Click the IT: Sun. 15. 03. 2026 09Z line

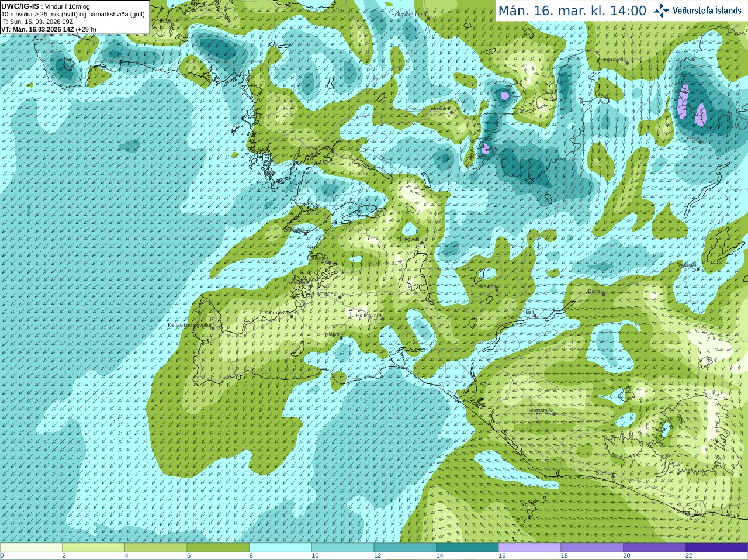point(37,22)
